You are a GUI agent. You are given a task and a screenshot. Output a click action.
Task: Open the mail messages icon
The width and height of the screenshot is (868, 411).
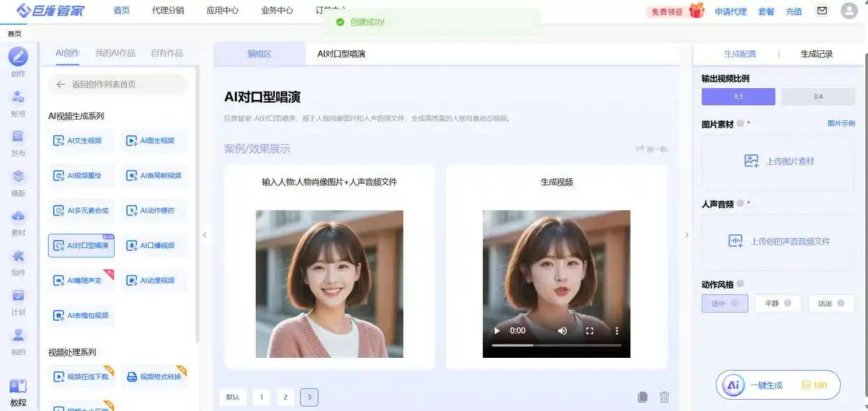[822, 10]
